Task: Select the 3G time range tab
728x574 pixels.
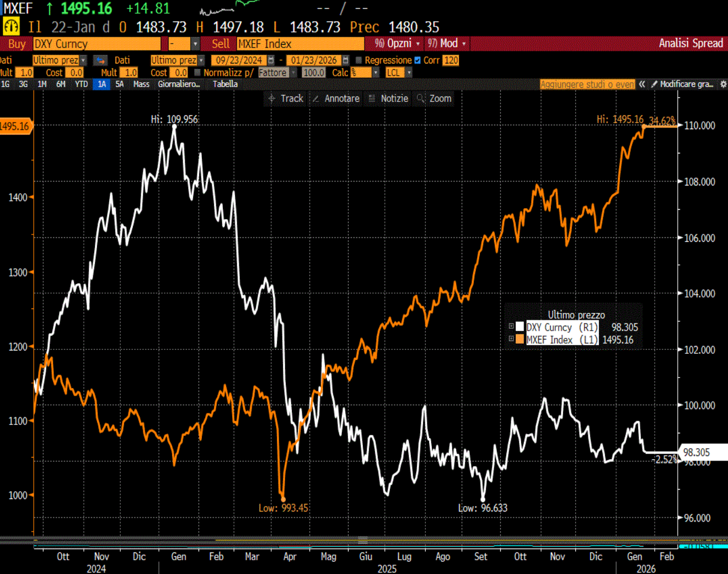Action: [x=23, y=84]
